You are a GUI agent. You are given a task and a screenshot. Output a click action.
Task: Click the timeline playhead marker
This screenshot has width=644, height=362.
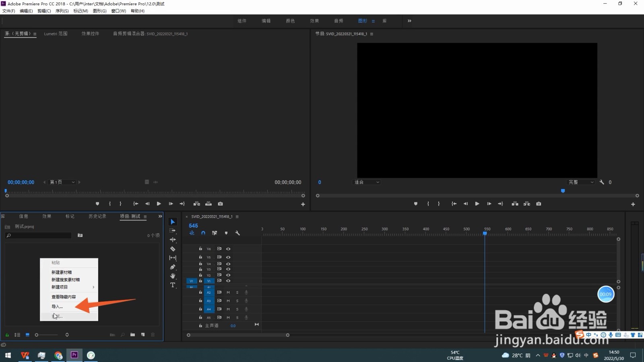click(485, 233)
